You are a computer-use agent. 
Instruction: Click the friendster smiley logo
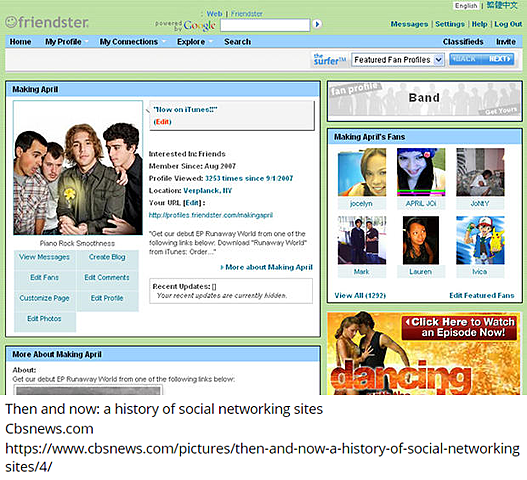point(47,22)
